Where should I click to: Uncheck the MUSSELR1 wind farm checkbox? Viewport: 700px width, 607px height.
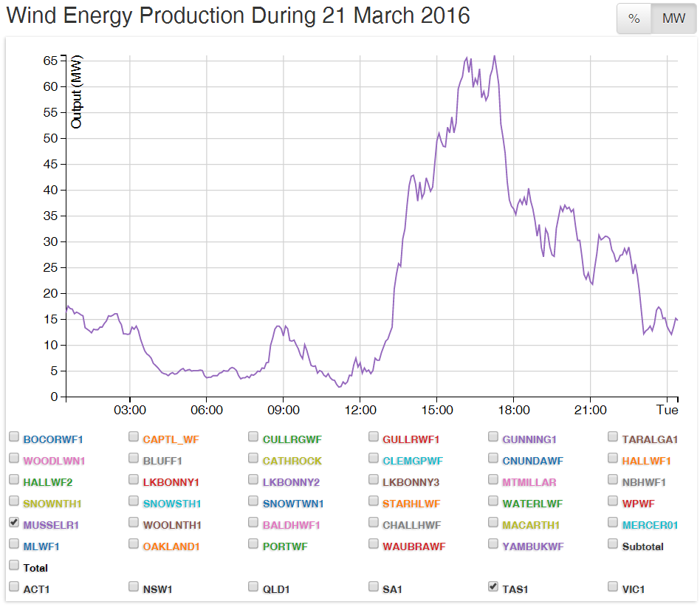(14, 522)
